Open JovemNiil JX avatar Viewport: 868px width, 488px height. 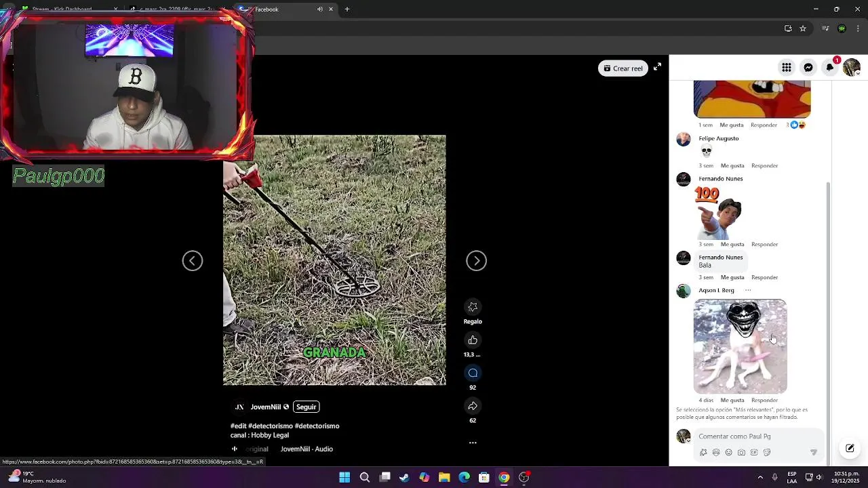239,407
